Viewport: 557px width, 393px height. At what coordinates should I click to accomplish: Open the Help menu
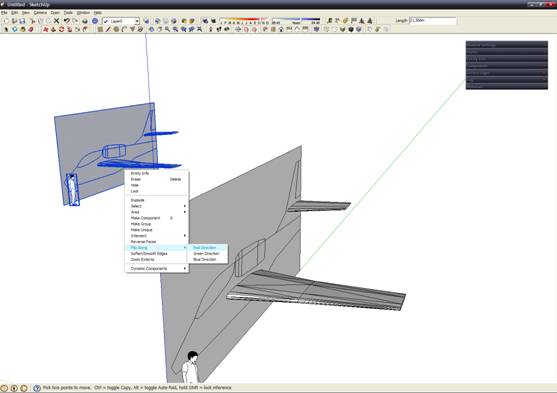(97, 12)
